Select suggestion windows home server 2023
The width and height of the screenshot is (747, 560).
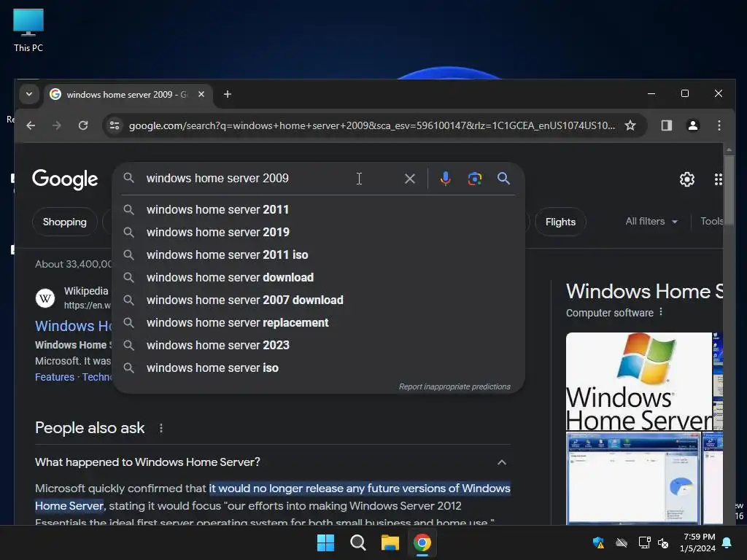tap(318, 345)
